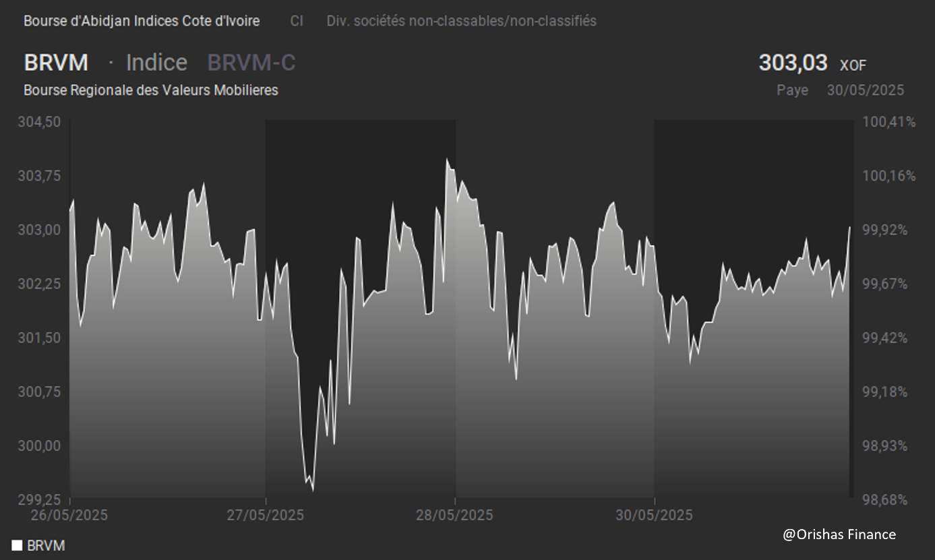Image resolution: width=935 pixels, height=560 pixels.
Task: Click the white BRVM legend square
Action: 17,545
